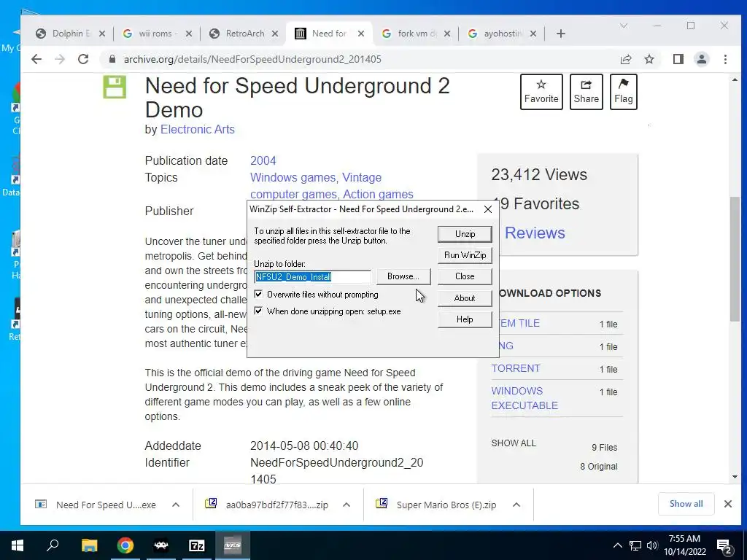
Task: Reload the archive.org page
Action: (83, 59)
